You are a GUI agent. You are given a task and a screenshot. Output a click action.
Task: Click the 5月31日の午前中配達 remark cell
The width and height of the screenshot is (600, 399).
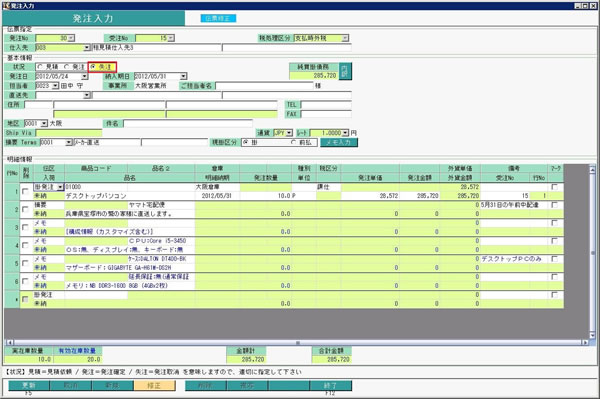click(514, 205)
